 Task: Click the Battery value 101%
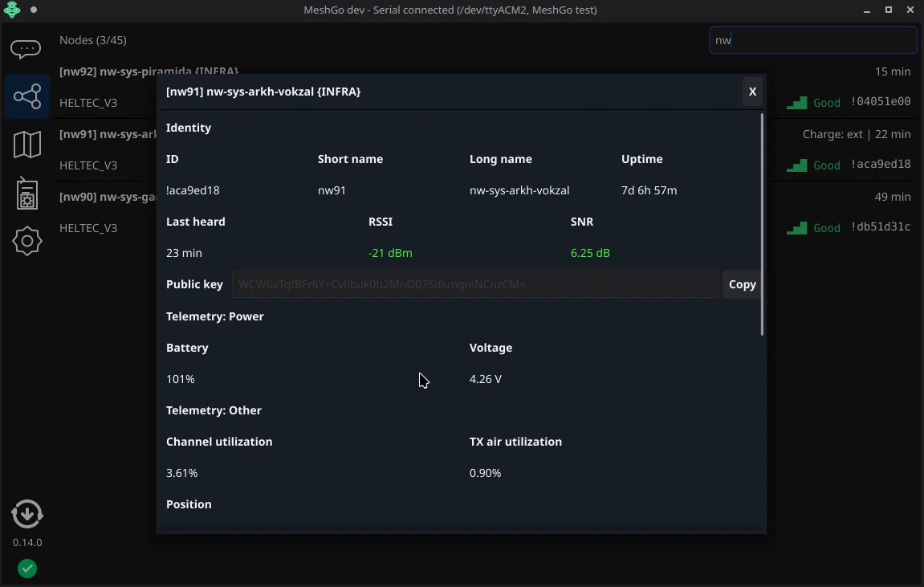(181, 379)
